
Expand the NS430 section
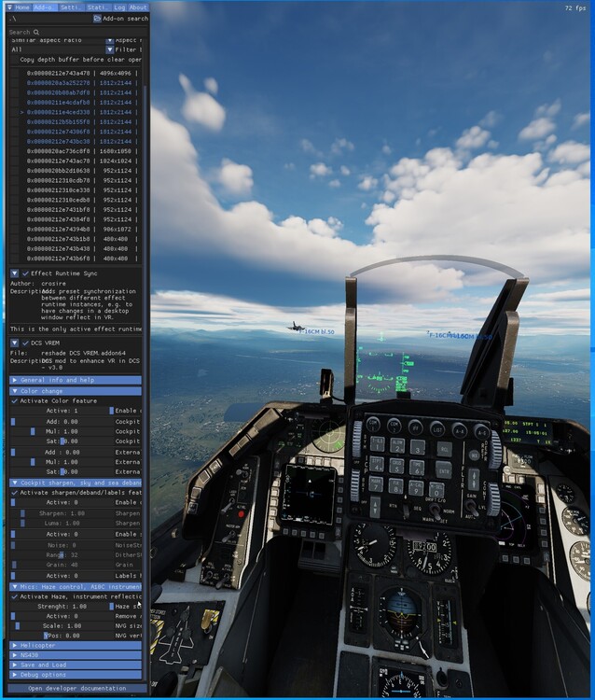click(76, 655)
